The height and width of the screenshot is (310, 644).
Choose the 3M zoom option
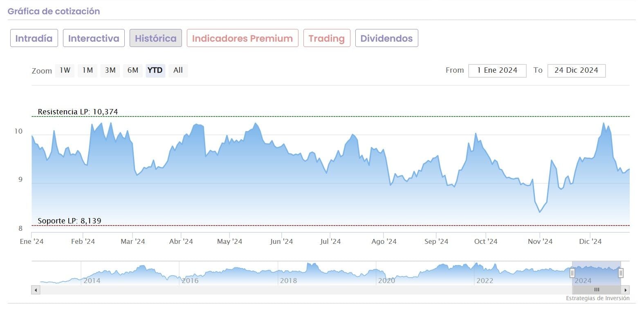tap(110, 70)
